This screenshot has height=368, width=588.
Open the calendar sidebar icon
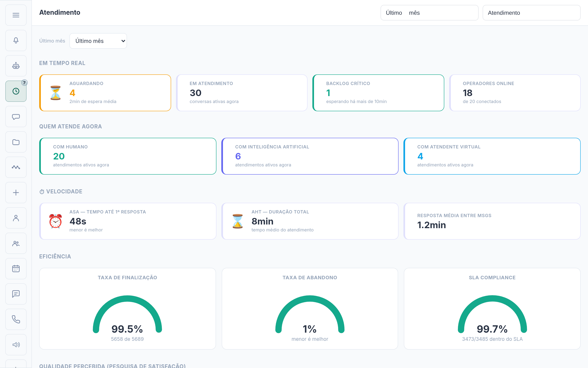(16, 269)
